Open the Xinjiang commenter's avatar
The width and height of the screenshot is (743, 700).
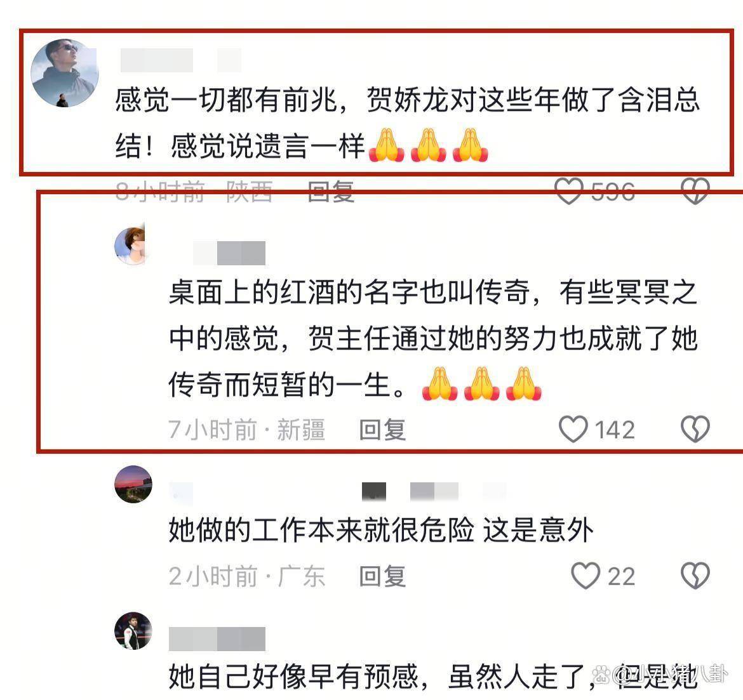click(x=130, y=246)
